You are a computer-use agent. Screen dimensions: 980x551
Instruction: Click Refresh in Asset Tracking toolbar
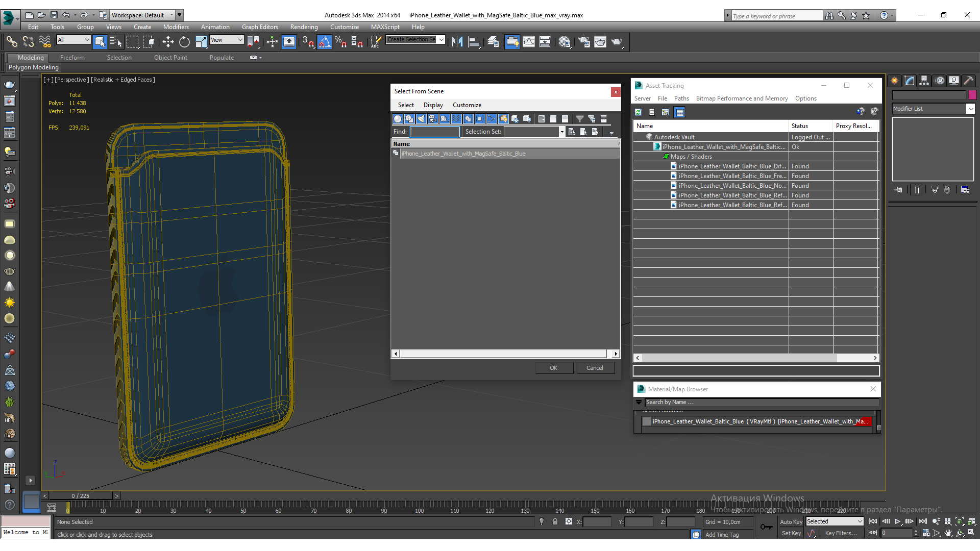638,112
